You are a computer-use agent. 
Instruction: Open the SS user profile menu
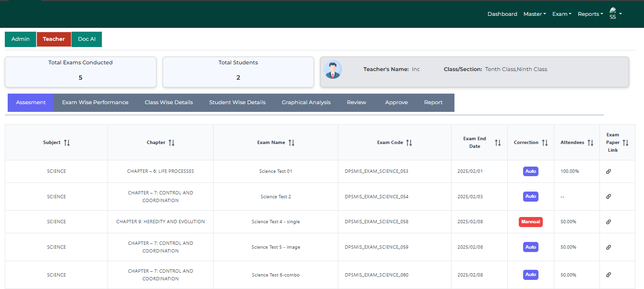point(615,14)
